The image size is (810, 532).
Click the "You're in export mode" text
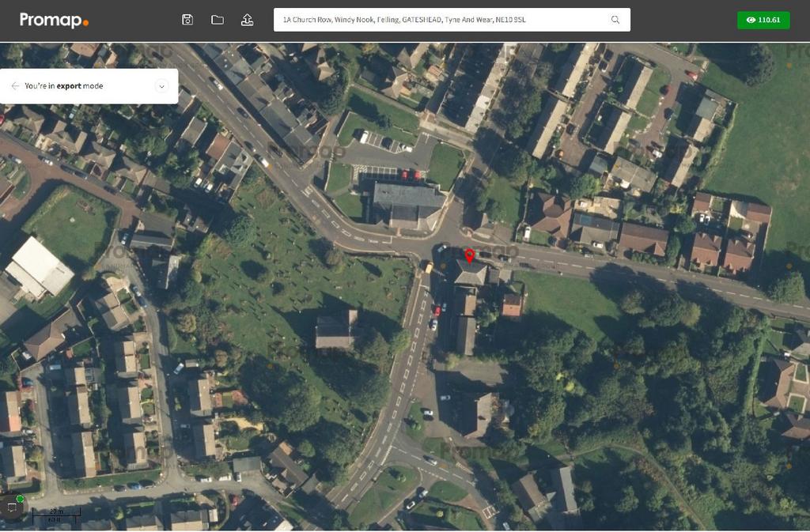63,86
